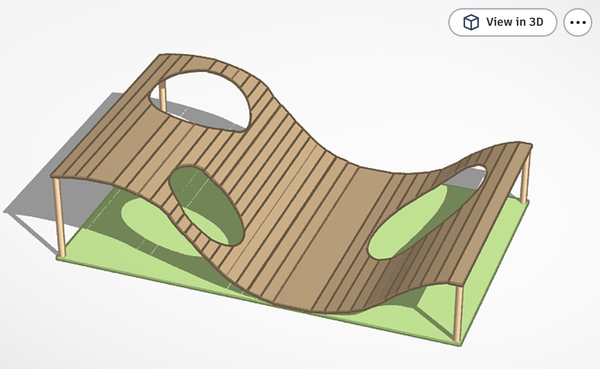This screenshot has height=369, width=600.
Task: Open the three-dots more options menu
Action: (578, 22)
